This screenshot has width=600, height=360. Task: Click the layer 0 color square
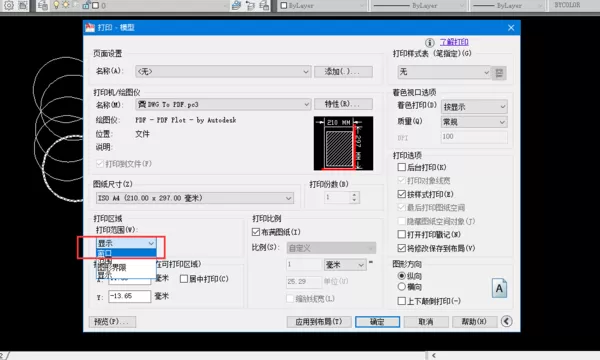(x=95, y=5)
